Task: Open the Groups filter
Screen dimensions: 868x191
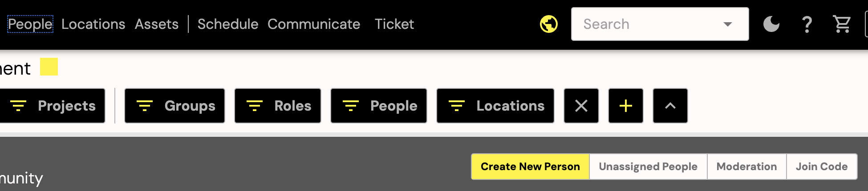Action: [174, 106]
